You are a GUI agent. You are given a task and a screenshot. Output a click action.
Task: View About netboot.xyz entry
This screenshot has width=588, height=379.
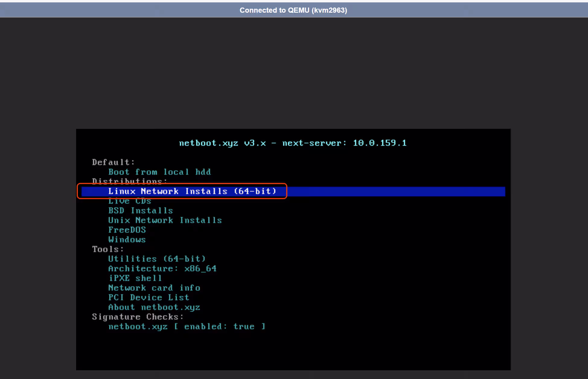click(154, 307)
